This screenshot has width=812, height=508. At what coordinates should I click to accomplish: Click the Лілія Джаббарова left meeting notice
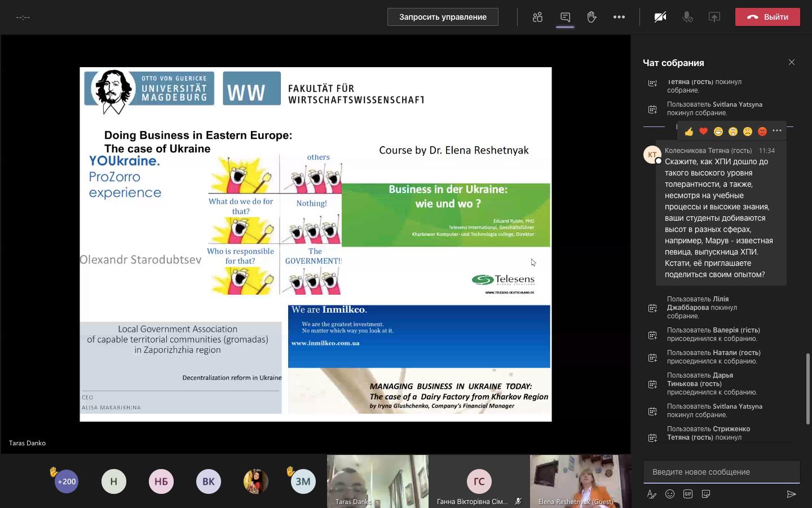702,308
